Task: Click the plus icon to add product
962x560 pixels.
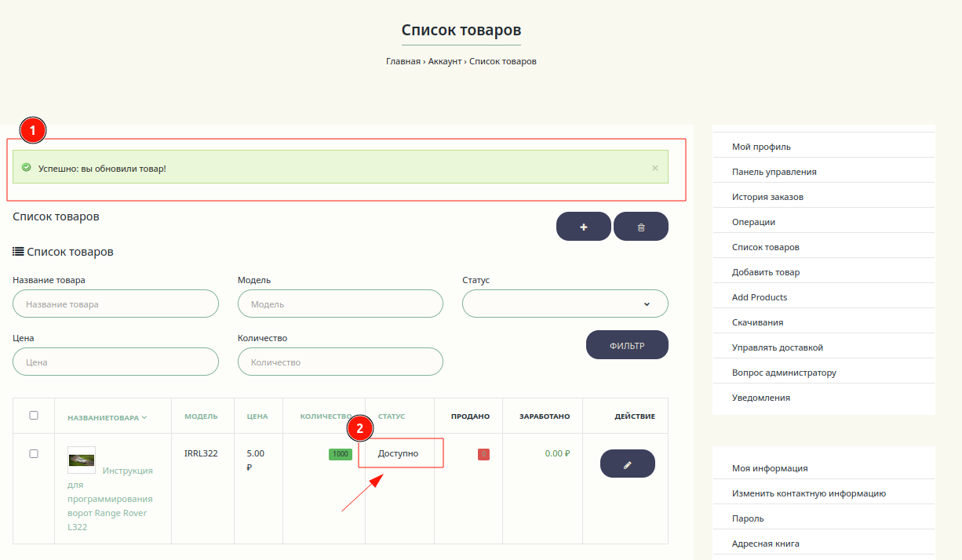Action: (x=583, y=227)
